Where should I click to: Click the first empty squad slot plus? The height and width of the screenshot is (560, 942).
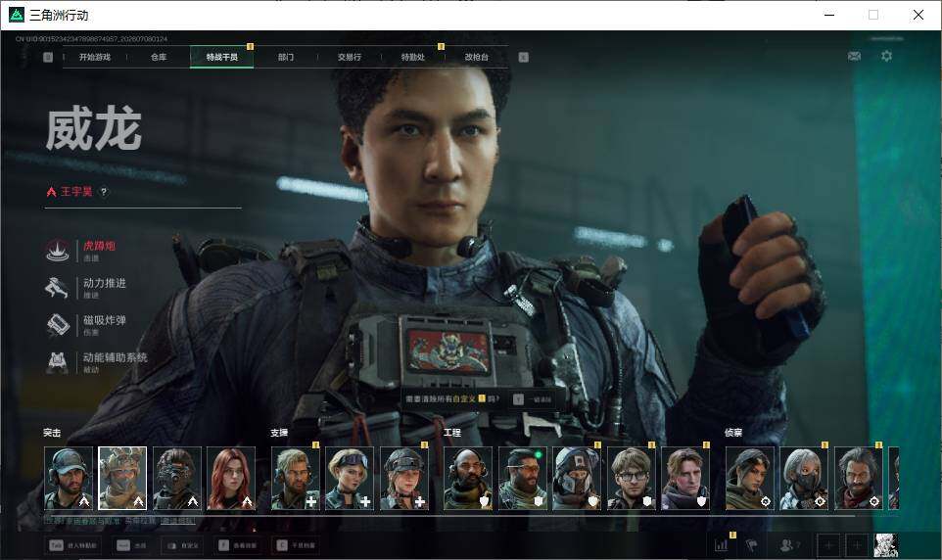[x=828, y=545]
